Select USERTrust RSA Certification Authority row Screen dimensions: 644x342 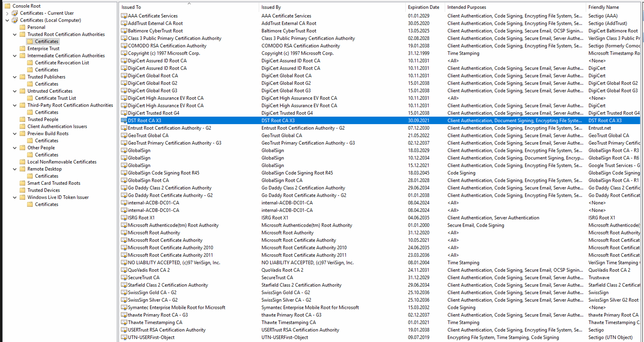[380, 330]
